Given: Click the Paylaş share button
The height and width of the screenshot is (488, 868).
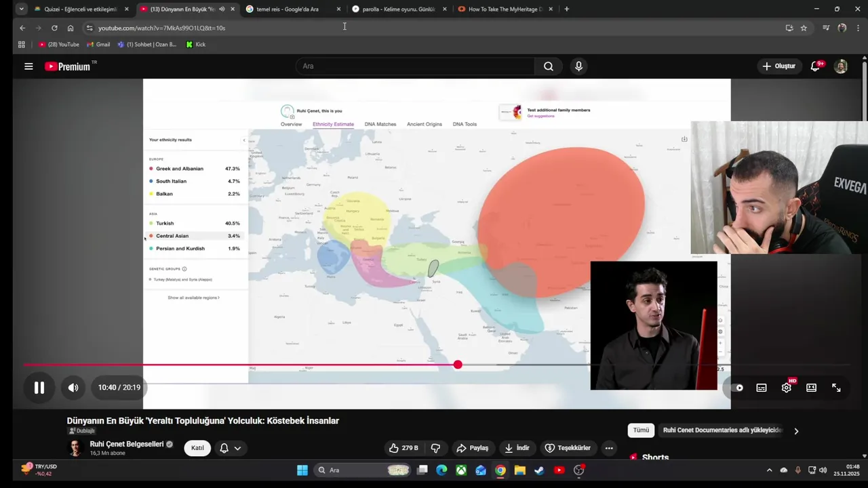Looking at the screenshot, I should (473, 448).
